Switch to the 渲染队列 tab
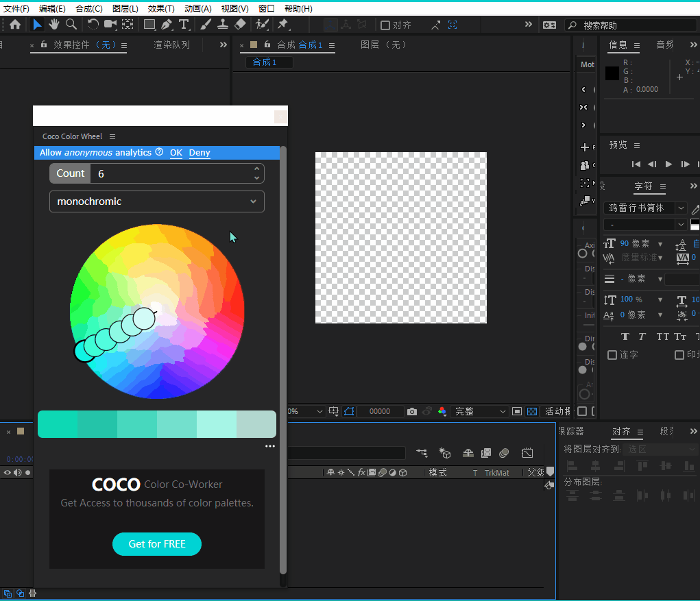 172,45
